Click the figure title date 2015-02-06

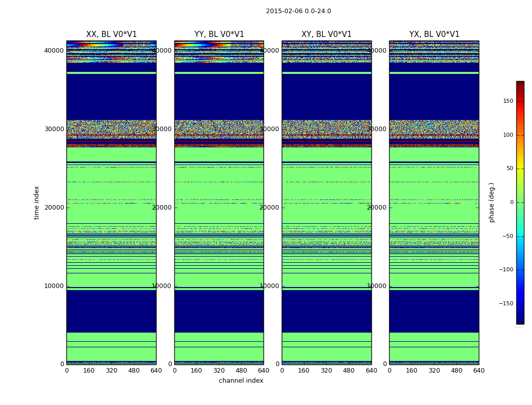click(x=283, y=11)
